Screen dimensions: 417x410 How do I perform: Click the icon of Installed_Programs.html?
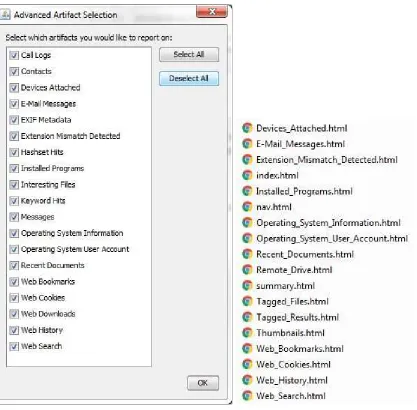click(x=247, y=191)
